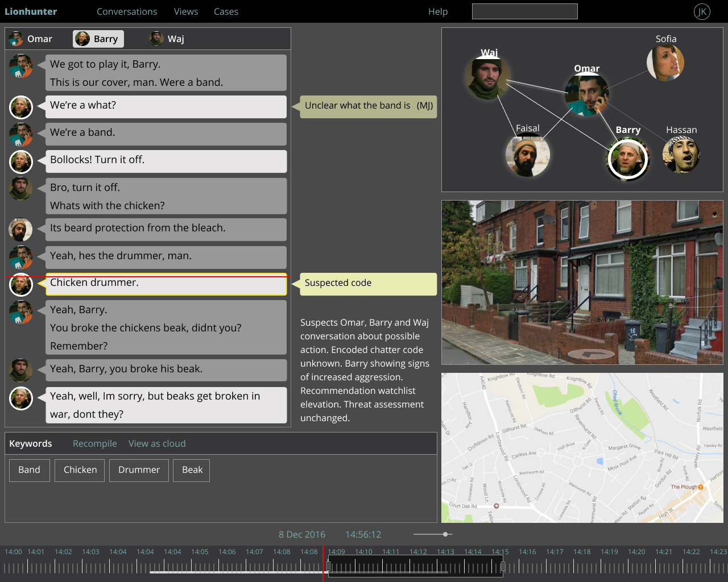Jump to 14:00 on the timeline

(13, 551)
